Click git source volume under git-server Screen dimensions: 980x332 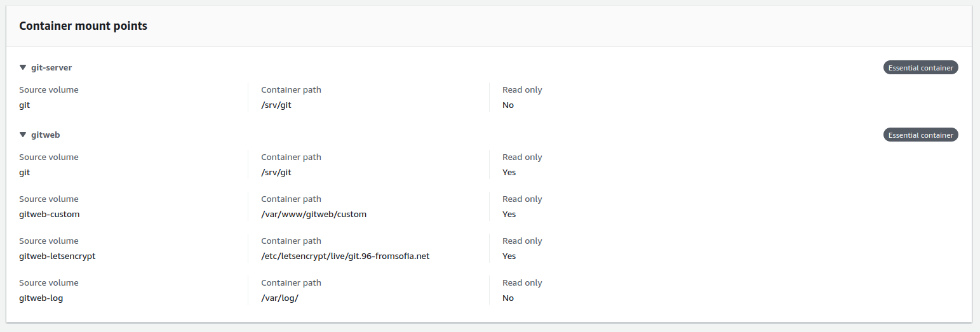[x=25, y=105]
